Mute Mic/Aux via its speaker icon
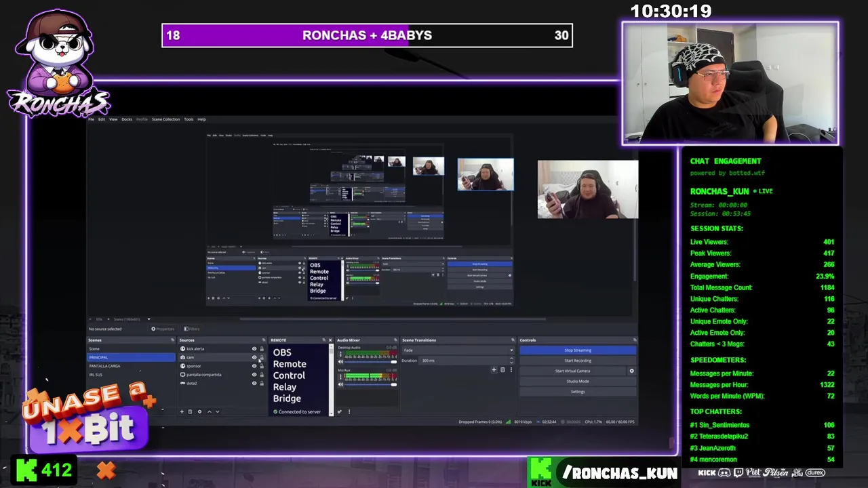Viewport: 868px width, 488px height. pos(340,384)
